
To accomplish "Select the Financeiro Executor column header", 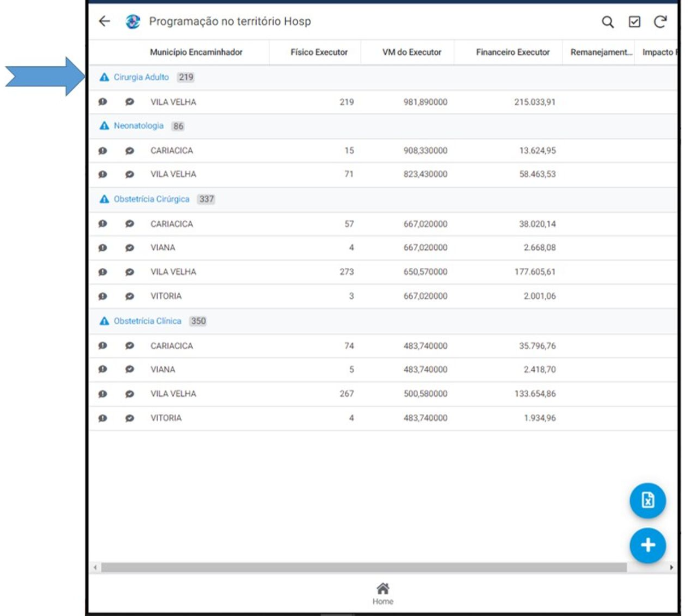I will pos(512,53).
